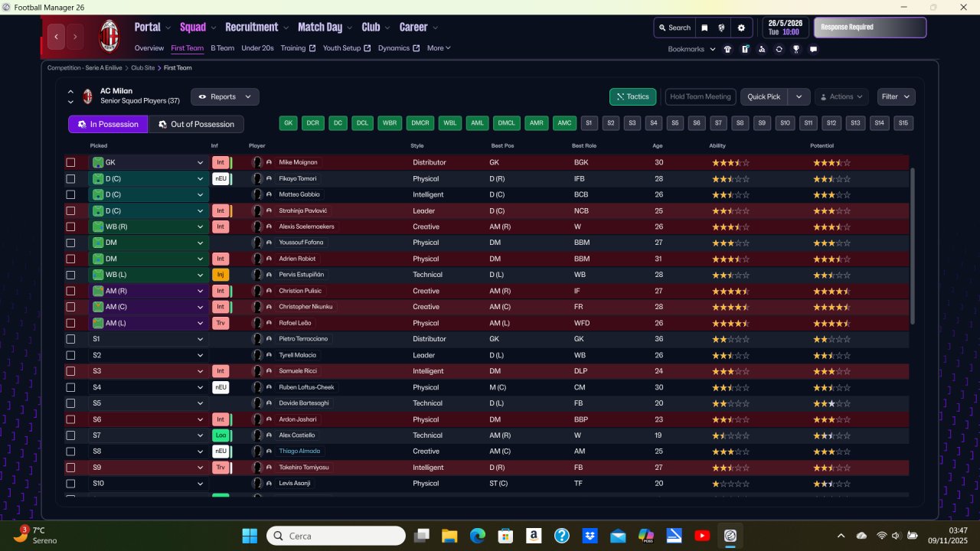The height and width of the screenshot is (551, 980).
Task: Open the Quick Pick dropdown arrow
Action: click(799, 97)
